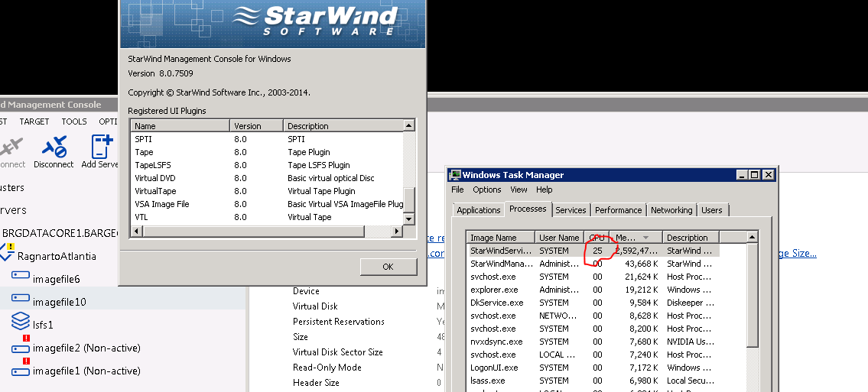
Task: Open the Help menu in Task Manager
Action: [x=545, y=190]
